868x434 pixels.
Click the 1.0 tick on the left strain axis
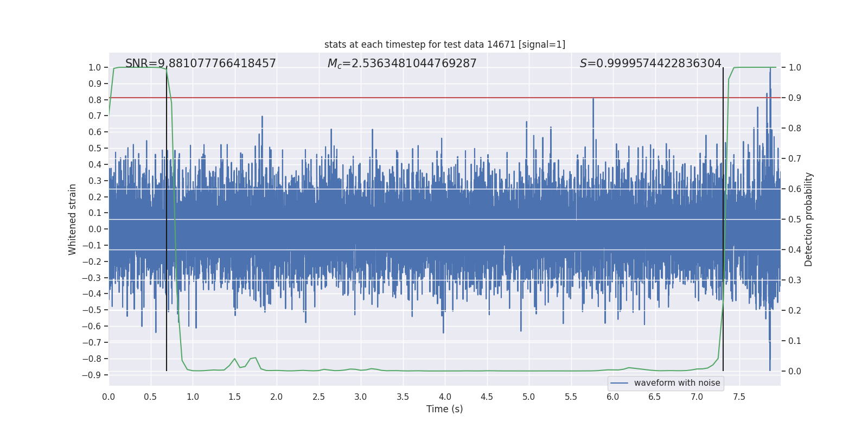click(94, 67)
